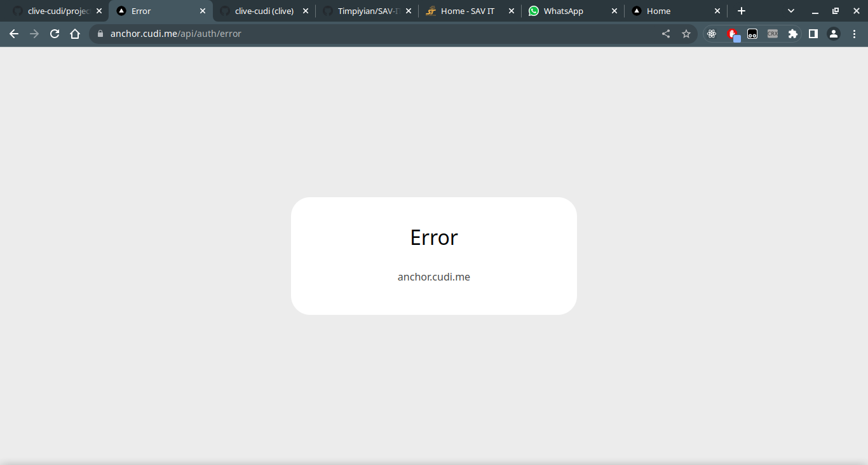Click the padlock icon for site info
This screenshot has width=868, height=465.
click(100, 34)
